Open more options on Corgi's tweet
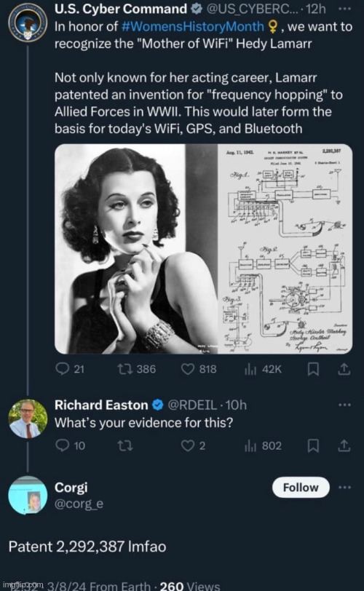Viewport: 364px width, 591px height. [344, 488]
